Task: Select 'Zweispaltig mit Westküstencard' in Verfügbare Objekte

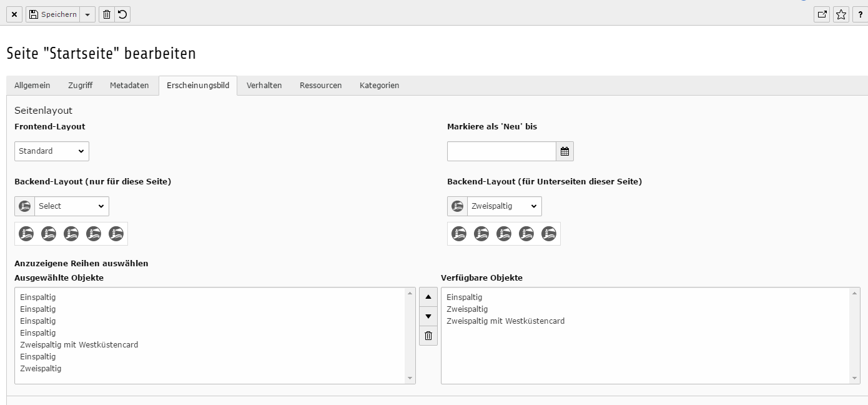Action: click(505, 321)
